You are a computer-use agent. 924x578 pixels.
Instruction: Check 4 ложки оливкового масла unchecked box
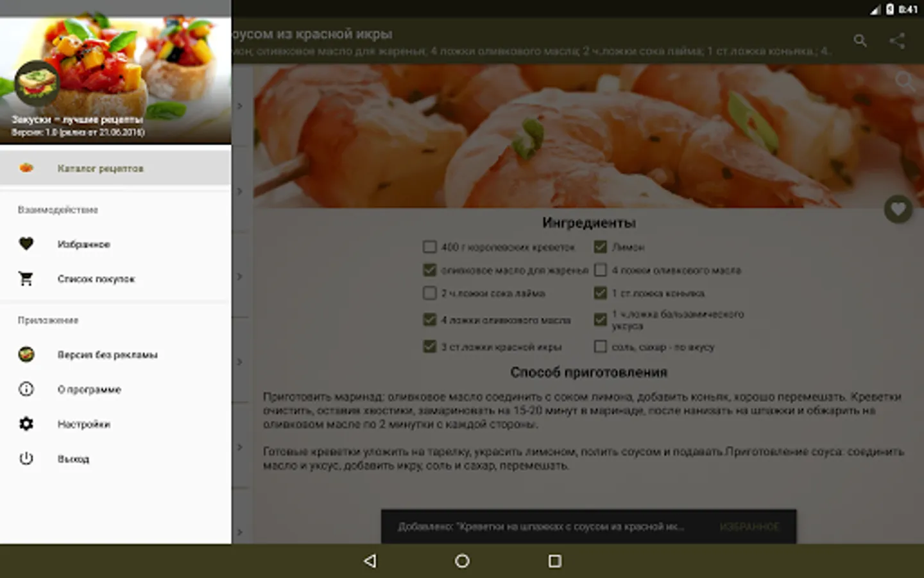click(x=601, y=270)
